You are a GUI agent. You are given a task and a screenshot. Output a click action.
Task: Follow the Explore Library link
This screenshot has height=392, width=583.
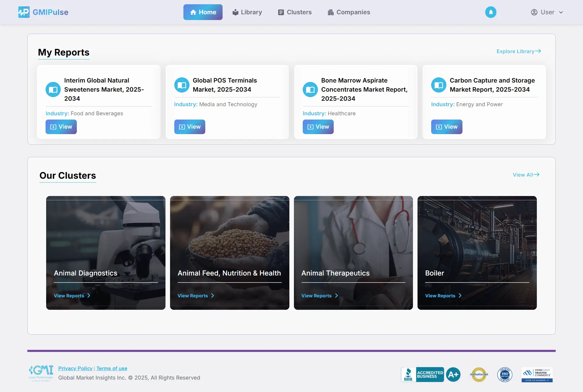tap(518, 51)
